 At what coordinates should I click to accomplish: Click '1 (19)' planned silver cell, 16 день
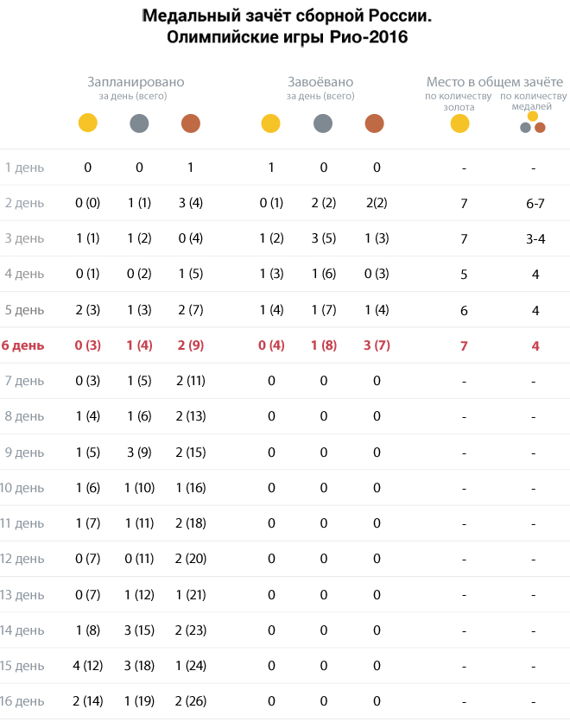coord(139,701)
